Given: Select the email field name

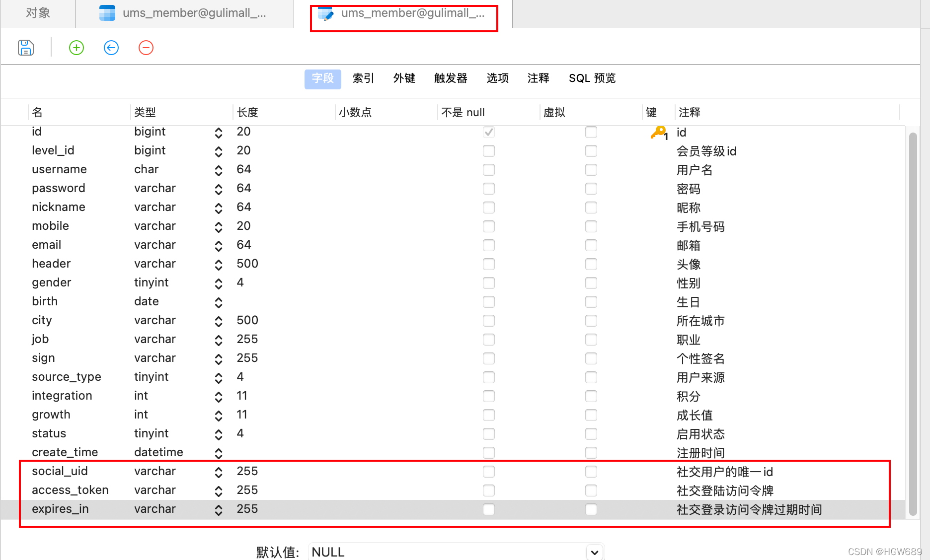Looking at the screenshot, I should click(47, 245).
